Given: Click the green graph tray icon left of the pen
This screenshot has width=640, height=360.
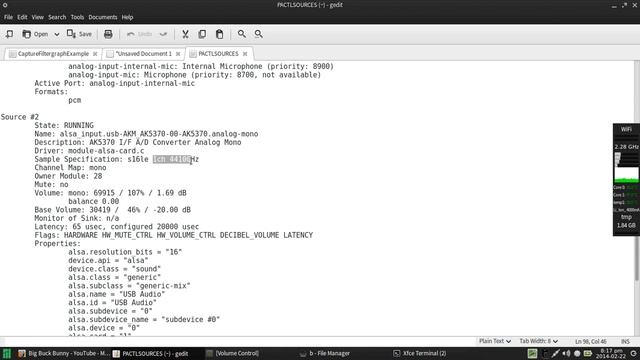Looking at the screenshot, I should 533,353.
